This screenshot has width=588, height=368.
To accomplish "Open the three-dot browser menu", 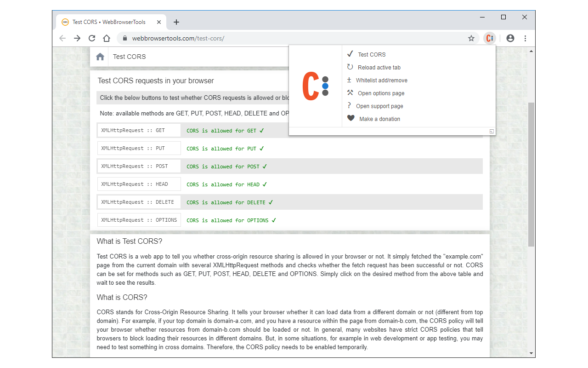I will point(525,38).
